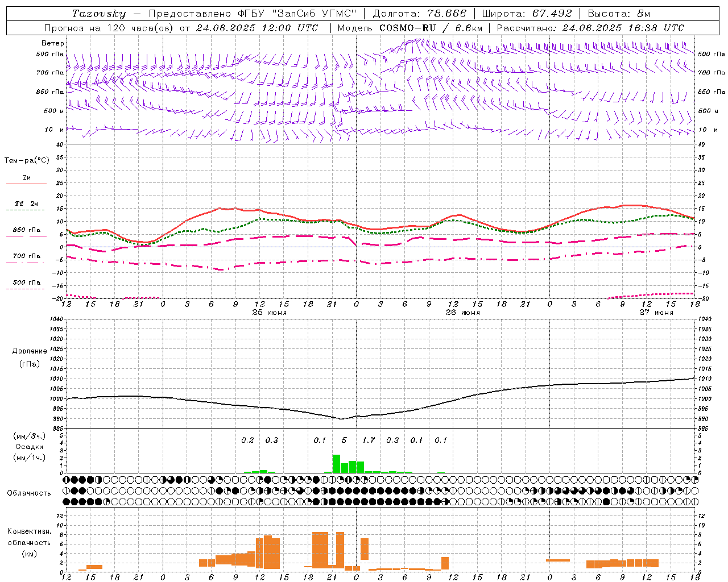The width and height of the screenshot is (728, 582).
Task: Click the 'Давление' pressure panel label
Action: [30, 351]
